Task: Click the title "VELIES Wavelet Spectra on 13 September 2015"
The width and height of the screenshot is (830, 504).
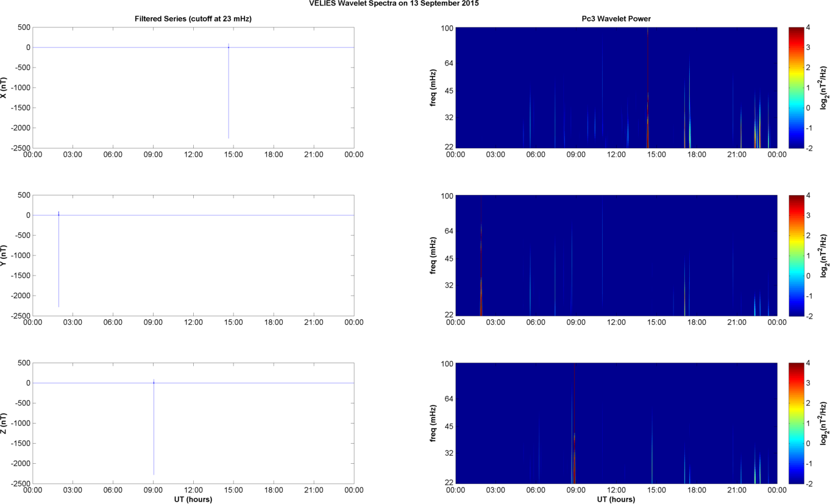Action: pyautogui.click(x=394, y=4)
